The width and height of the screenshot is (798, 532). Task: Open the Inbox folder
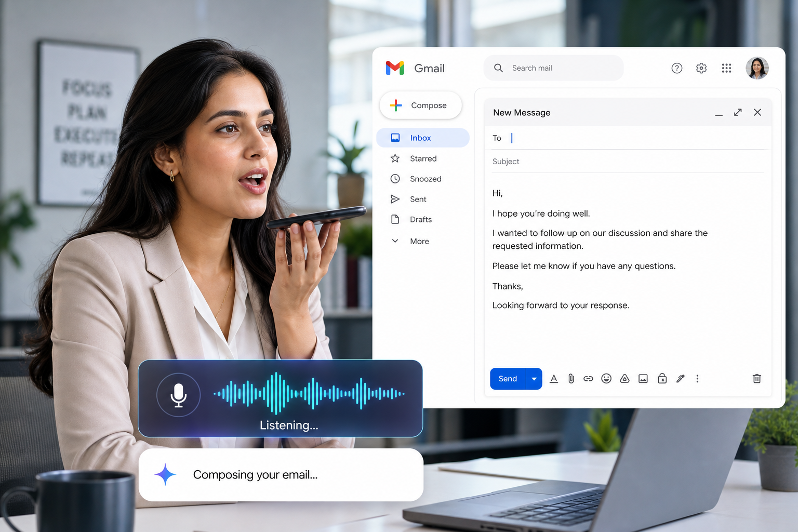pyautogui.click(x=422, y=138)
